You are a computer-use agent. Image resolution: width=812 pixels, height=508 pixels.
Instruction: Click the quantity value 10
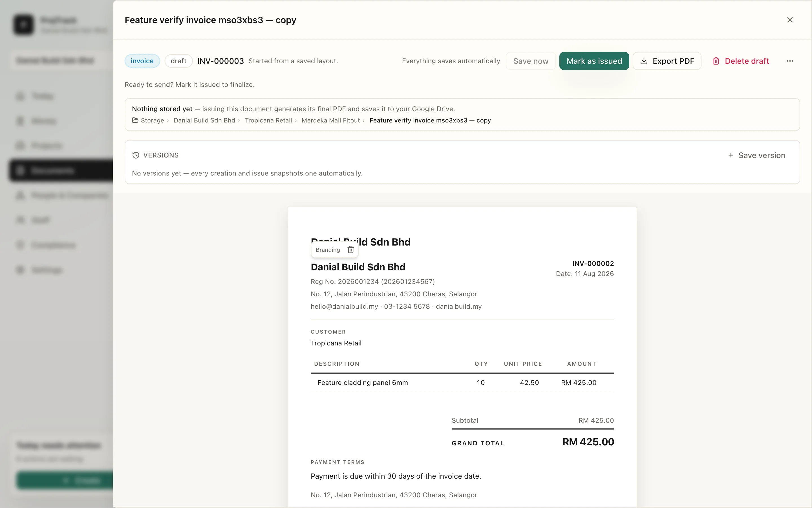[x=480, y=383]
